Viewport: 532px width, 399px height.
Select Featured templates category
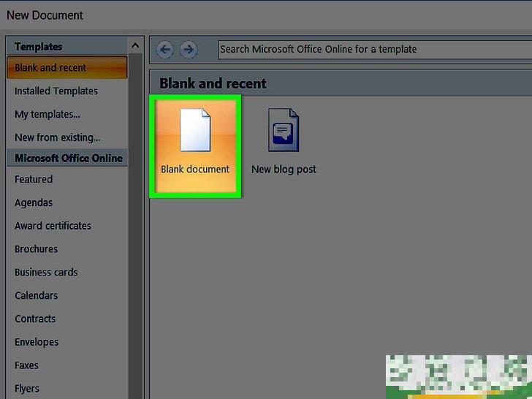[x=34, y=179]
